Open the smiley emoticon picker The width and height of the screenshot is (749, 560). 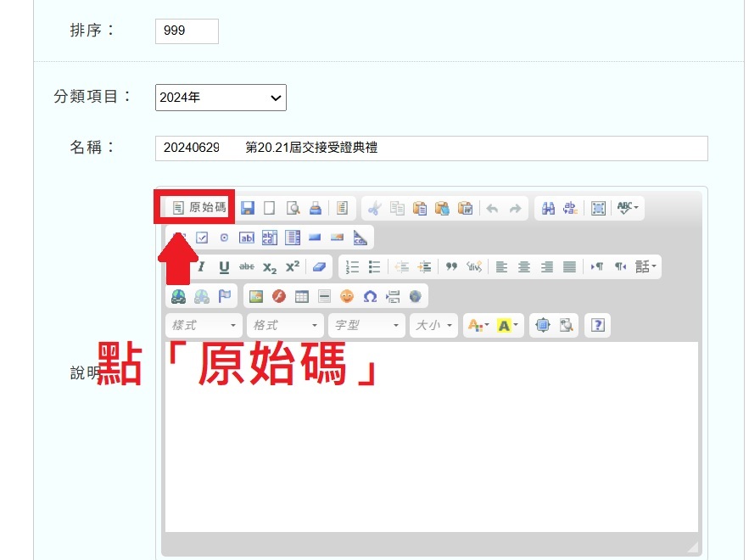click(347, 297)
